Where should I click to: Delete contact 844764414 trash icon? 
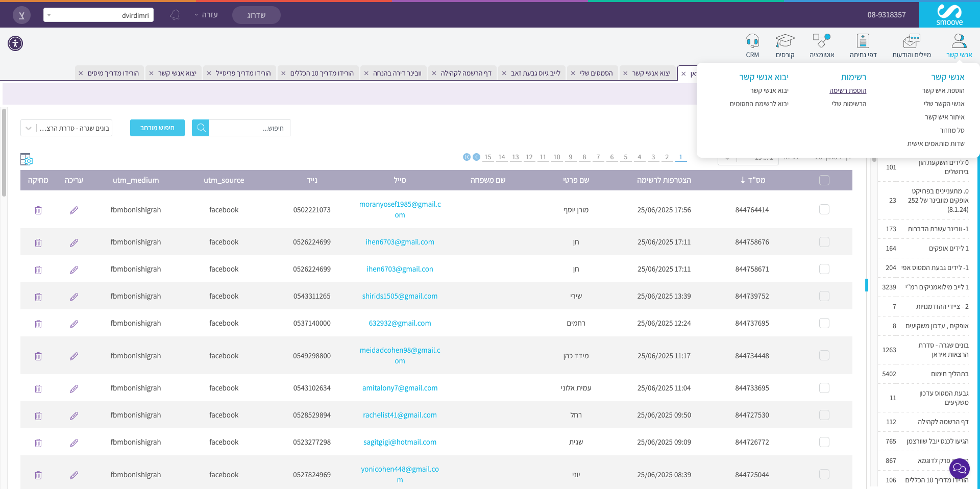(x=38, y=210)
